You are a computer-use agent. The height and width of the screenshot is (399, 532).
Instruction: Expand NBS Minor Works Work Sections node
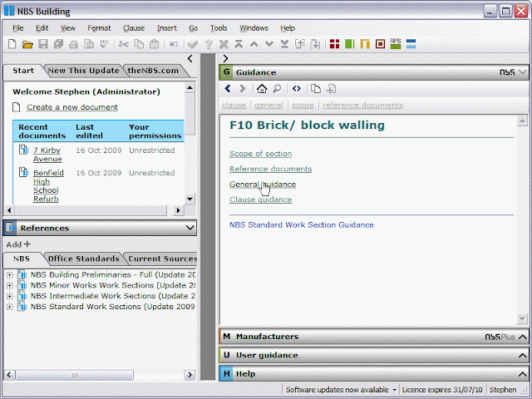pyautogui.click(x=9, y=286)
